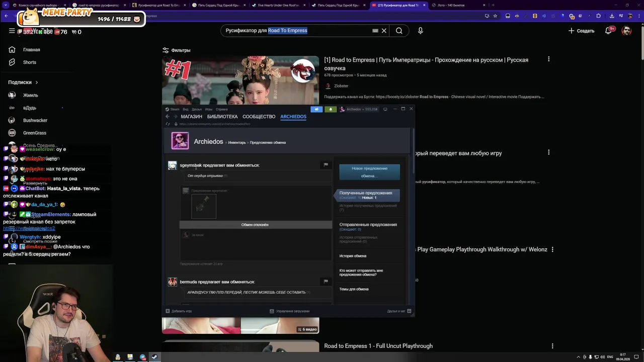Screen dimensions: 644x362
Task: Open the browser extensions puzzle icon
Action: pyautogui.click(x=598, y=16)
